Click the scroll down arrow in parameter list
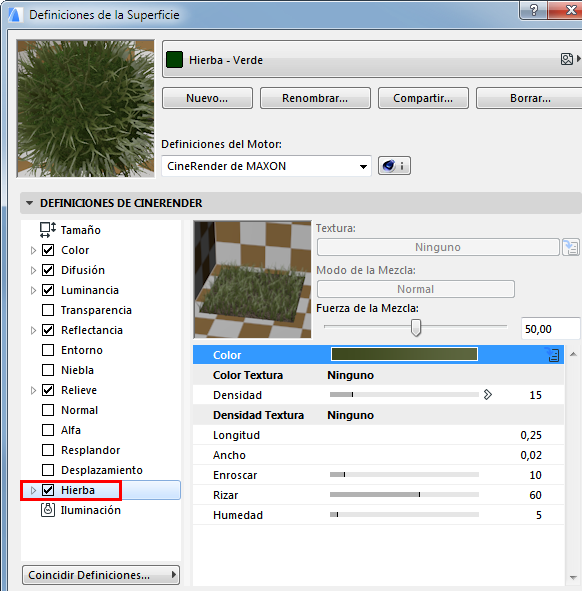The height and width of the screenshot is (591, 582). tap(573, 578)
